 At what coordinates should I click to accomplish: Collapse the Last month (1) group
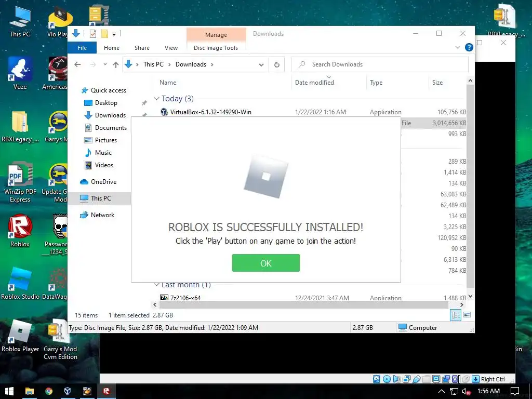click(x=156, y=285)
